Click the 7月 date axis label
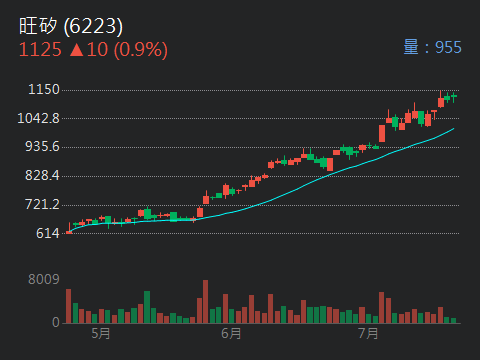Image resolution: width=480 pixels, height=360 pixels. click(368, 333)
